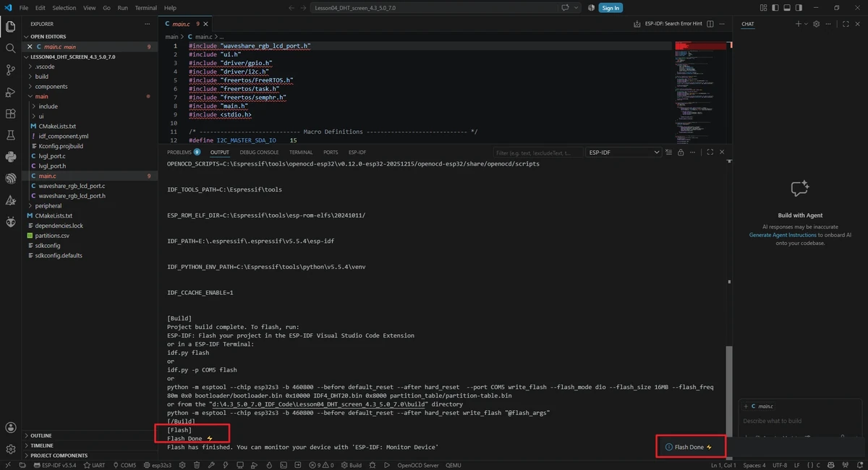868x470 pixels.
Task: Click Full Clean trash icon in status bar
Action: (196, 465)
